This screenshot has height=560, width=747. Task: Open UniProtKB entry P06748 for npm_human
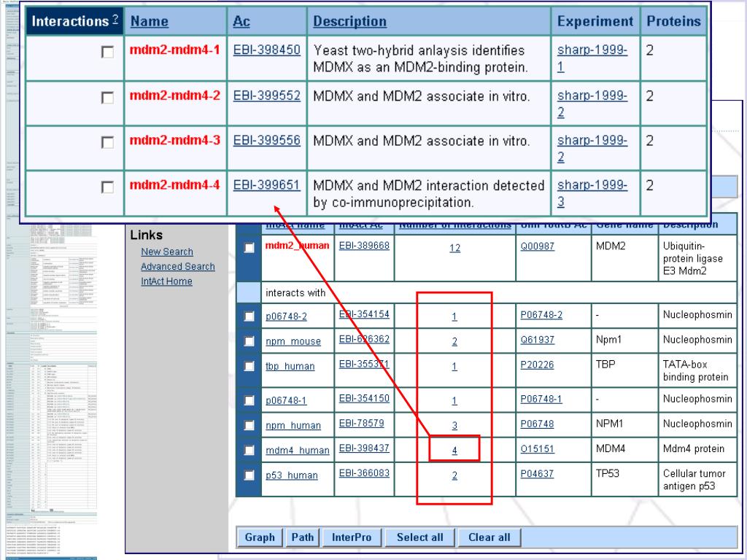click(537, 424)
